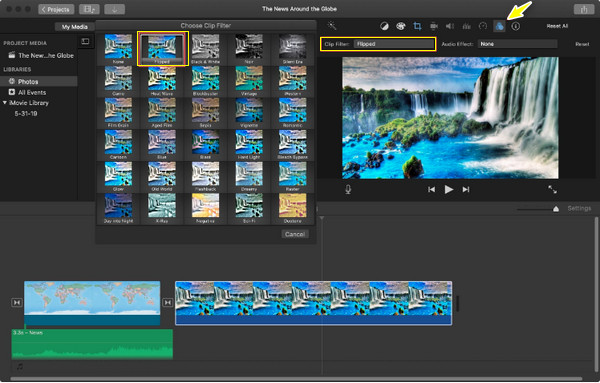Cancel the Choose Clip Filter dialog
Image resolution: width=600 pixels, height=383 pixels.
click(295, 234)
